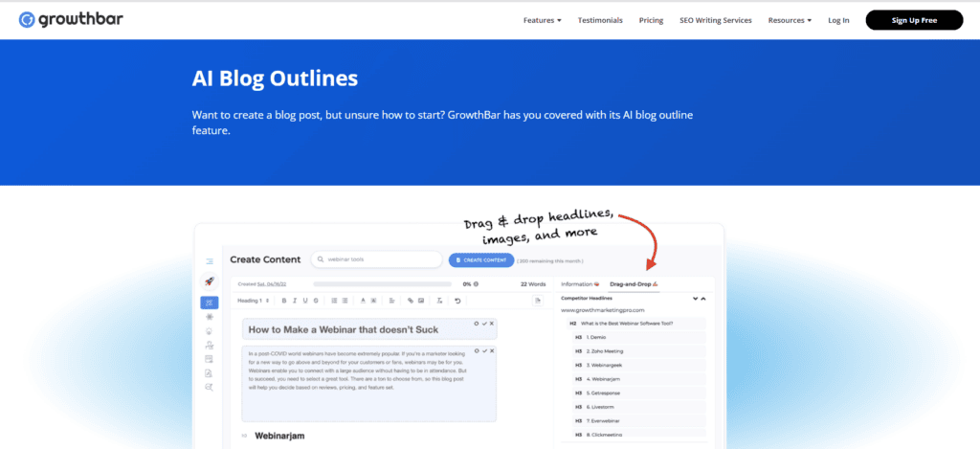The image size is (980, 449).
Task: Select H2 What is the Best Webinar Software Tool
Action: 635,324
